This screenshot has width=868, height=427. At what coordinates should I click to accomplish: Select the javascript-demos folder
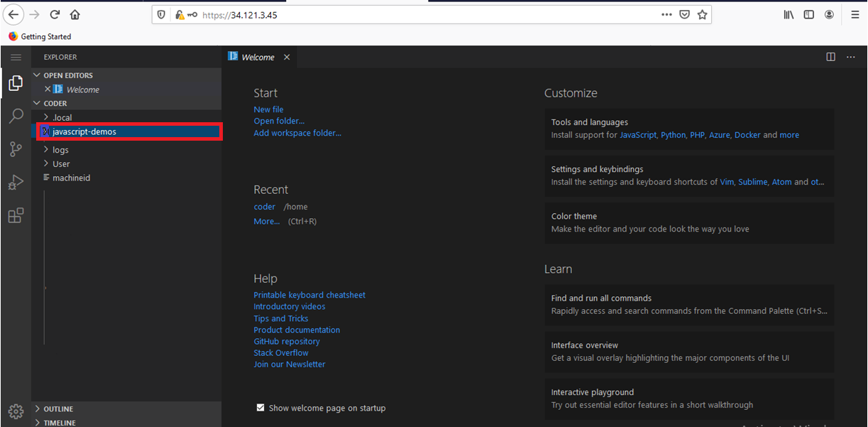[84, 131]
